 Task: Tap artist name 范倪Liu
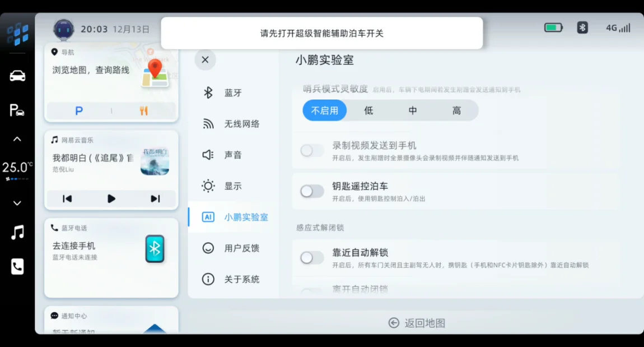coord(63,169)
